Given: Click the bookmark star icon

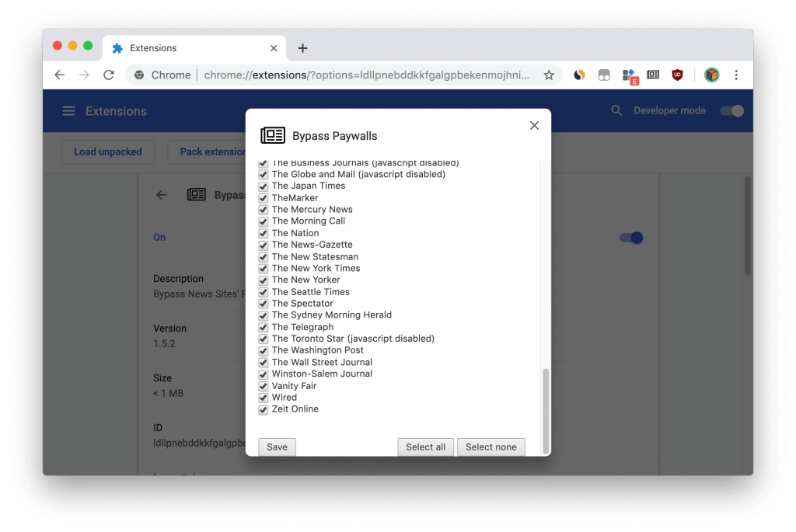Looking at the screenshot, I should (x=549, y=75).
